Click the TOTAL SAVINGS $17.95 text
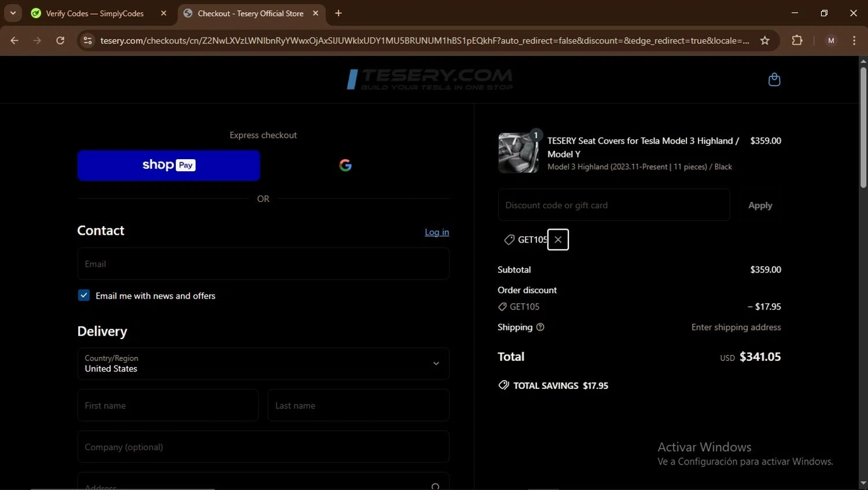This screenshot has height=490, width=868. pyautogui.click(x=560, y=385)
